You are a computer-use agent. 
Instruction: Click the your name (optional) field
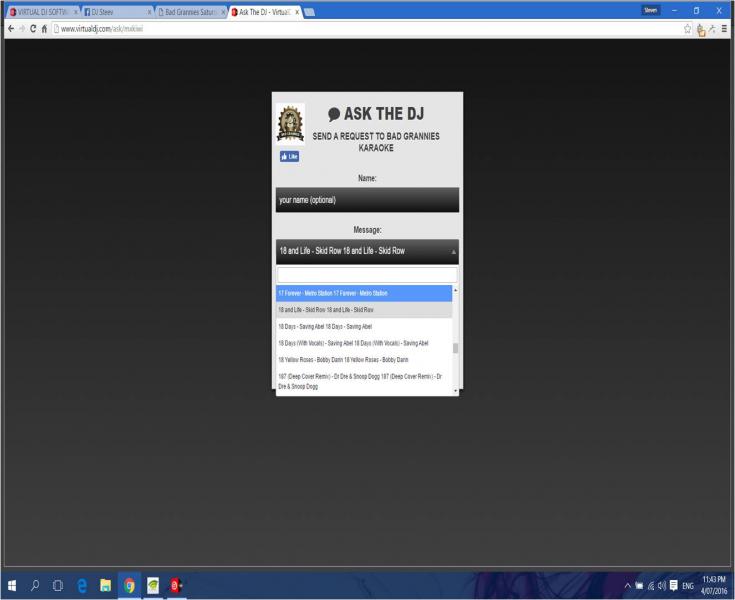point(368,200)
